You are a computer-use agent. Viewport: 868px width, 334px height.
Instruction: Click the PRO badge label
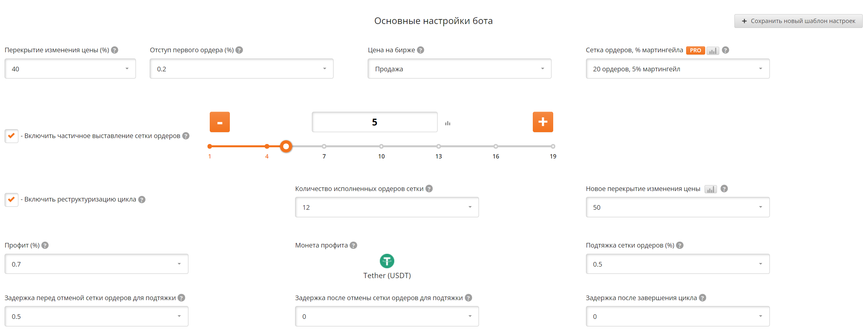tap(695, 50)
